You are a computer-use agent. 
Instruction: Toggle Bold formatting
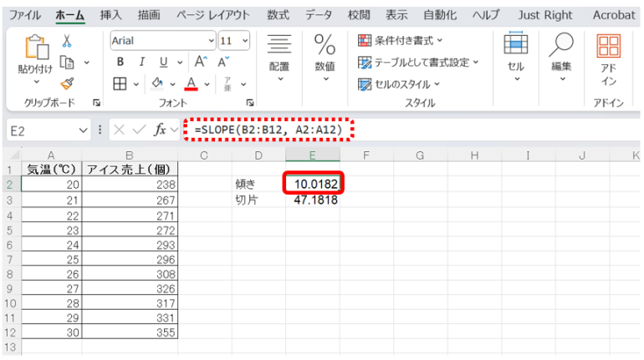click(x=120, y=62)
